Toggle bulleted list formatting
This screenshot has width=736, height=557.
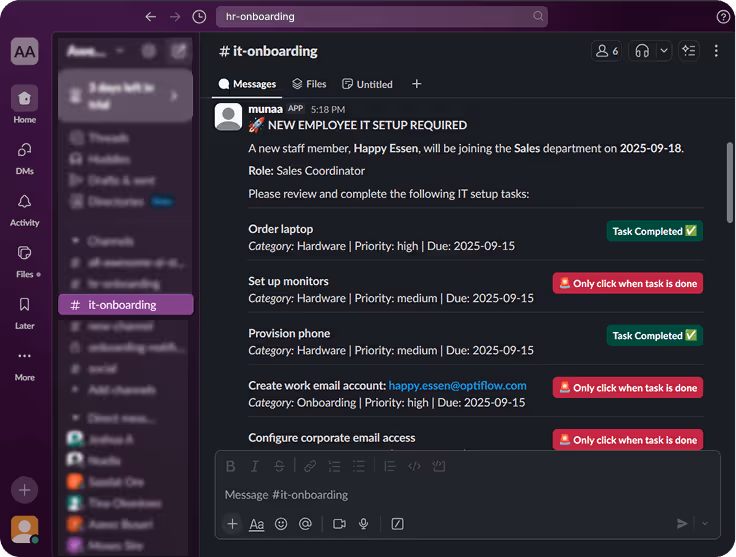click(359, 466)
